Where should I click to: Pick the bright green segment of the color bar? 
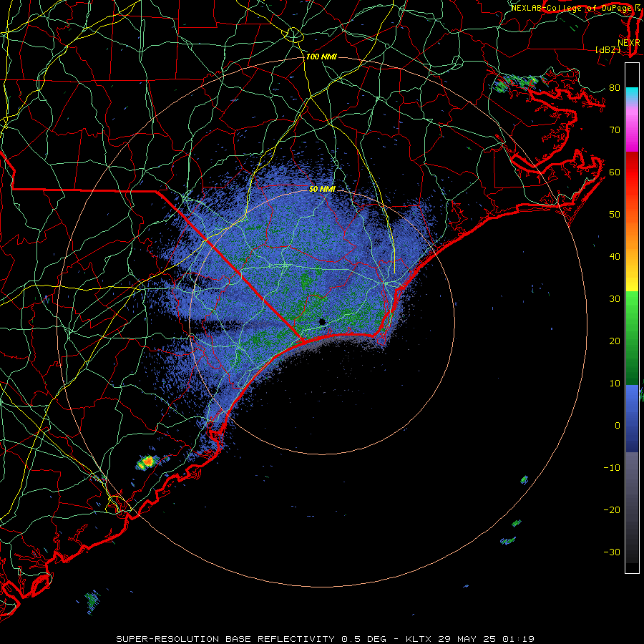632,308
